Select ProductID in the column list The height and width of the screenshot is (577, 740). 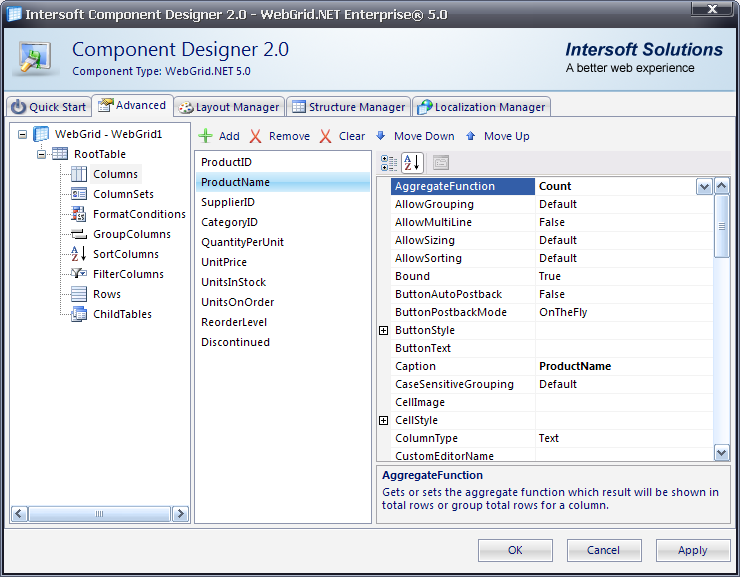pyautogui.click(x=283, y=162)
